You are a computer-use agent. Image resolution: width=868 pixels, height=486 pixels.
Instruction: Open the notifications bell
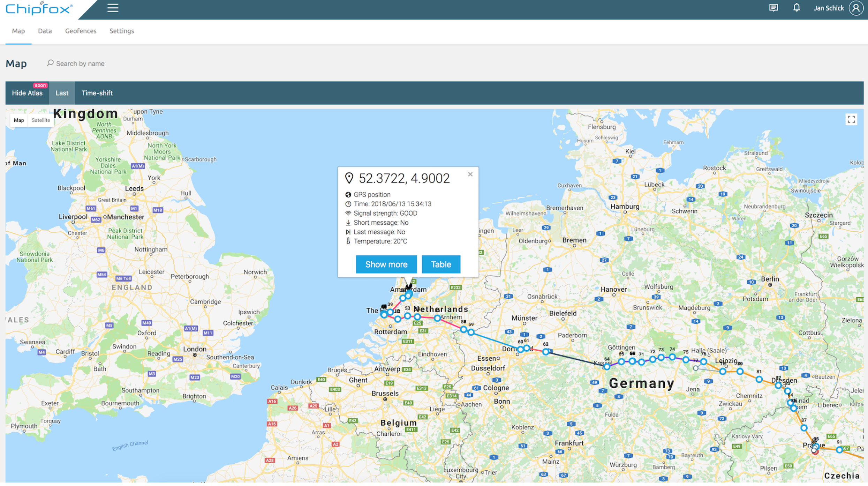coord(796,8)
